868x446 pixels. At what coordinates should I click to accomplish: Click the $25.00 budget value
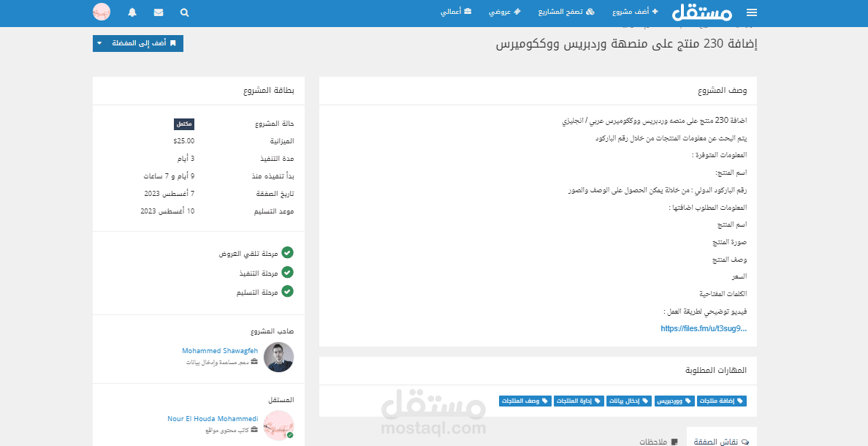point(184,140)
